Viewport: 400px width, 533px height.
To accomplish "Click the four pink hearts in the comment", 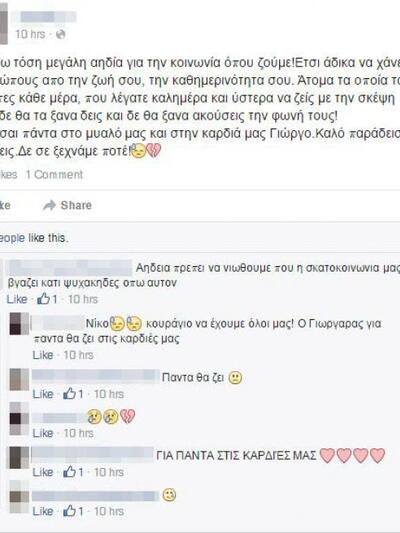I will (352, 455).
